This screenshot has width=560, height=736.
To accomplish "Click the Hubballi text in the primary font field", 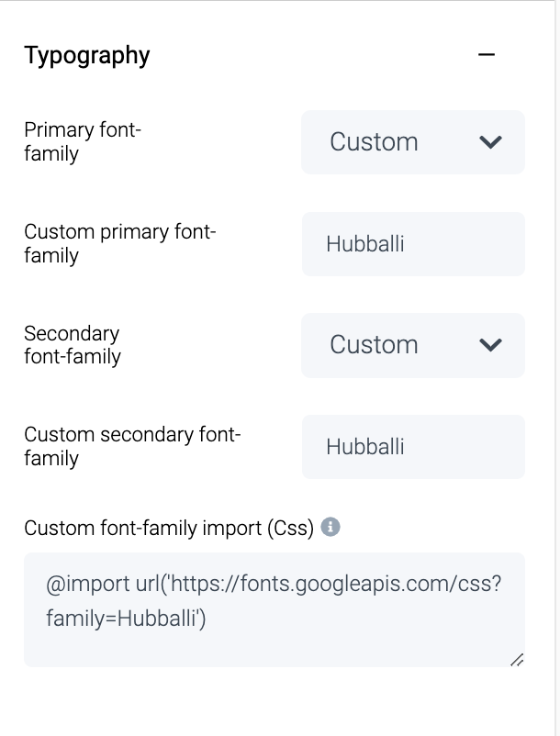I will pos(365,244).
